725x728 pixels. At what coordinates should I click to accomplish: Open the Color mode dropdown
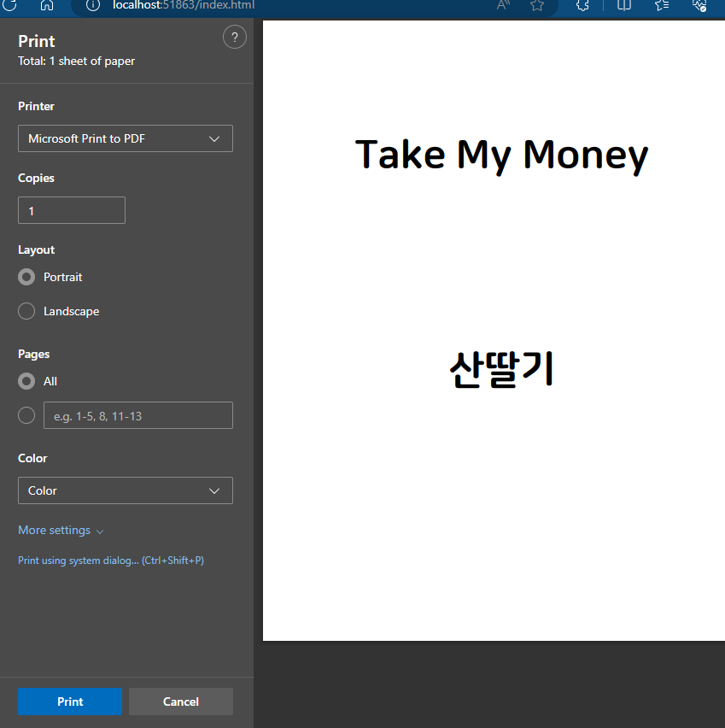[126, 490]
